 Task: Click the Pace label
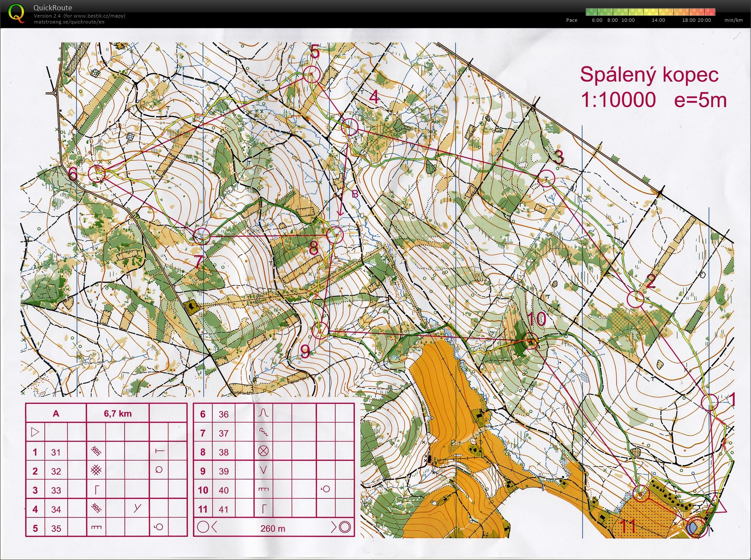tap(572, 20)
